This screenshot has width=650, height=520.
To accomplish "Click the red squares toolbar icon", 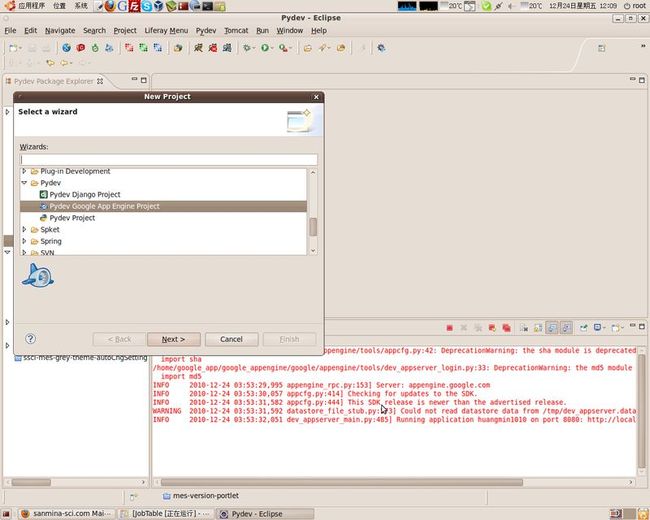I will (129, 48).
